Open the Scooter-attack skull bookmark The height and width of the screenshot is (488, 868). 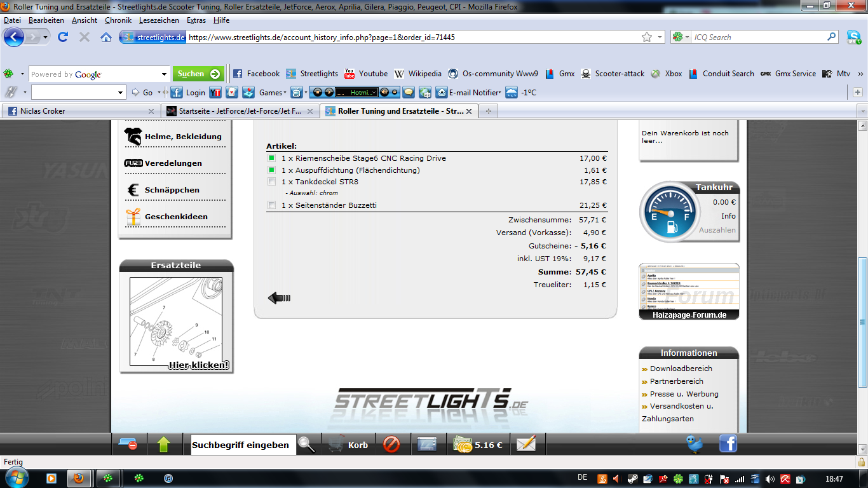(613, 74)
